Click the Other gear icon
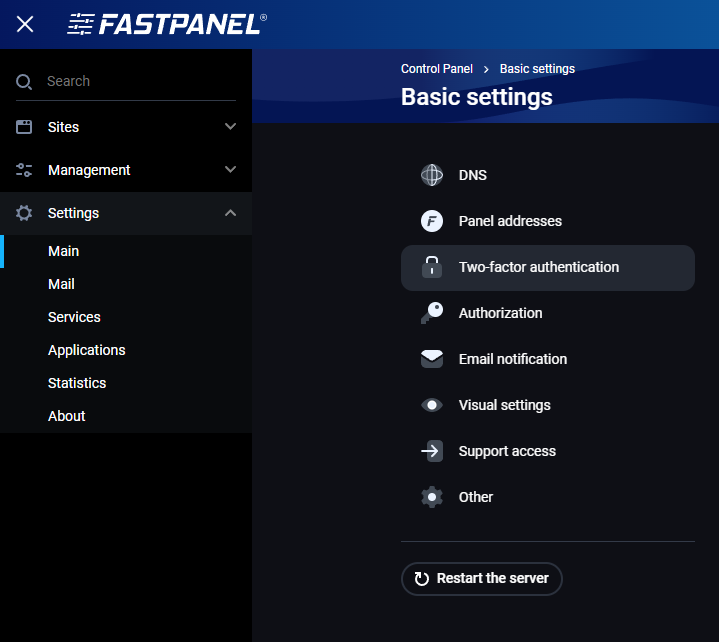Viewport: 719px width, 642px height. pyautogui.click(x=431, y=497)
